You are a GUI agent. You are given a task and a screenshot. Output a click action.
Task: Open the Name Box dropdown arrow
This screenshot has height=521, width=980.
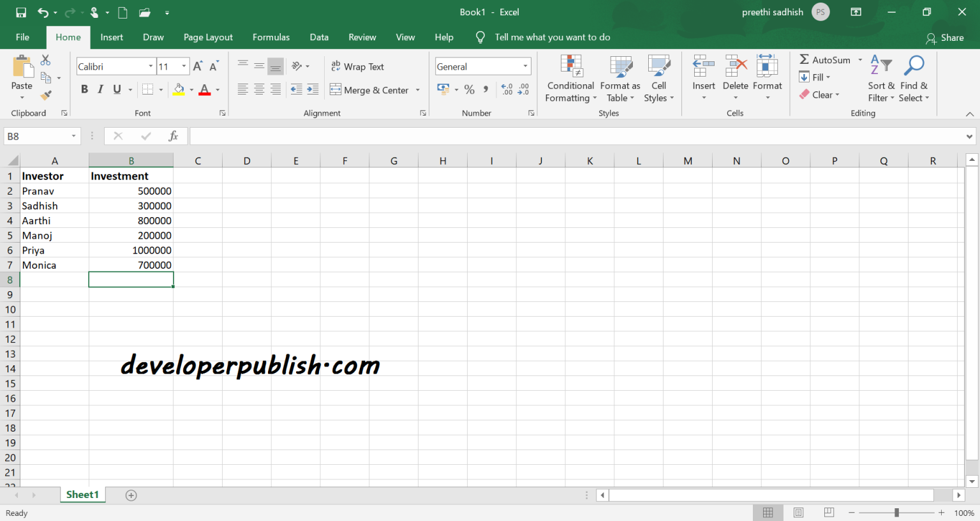tap(73, 136)
